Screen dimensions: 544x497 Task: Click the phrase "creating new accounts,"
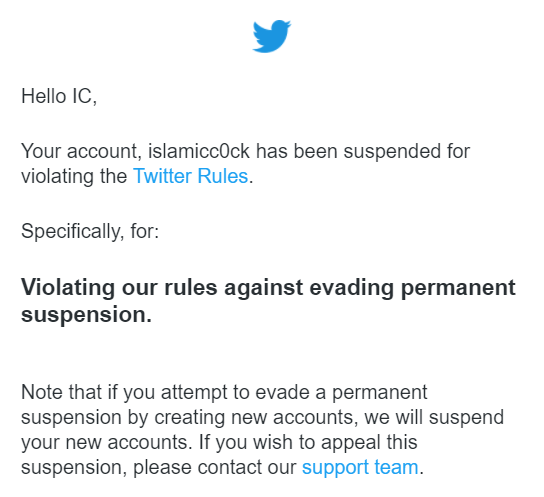click(256, 418)
